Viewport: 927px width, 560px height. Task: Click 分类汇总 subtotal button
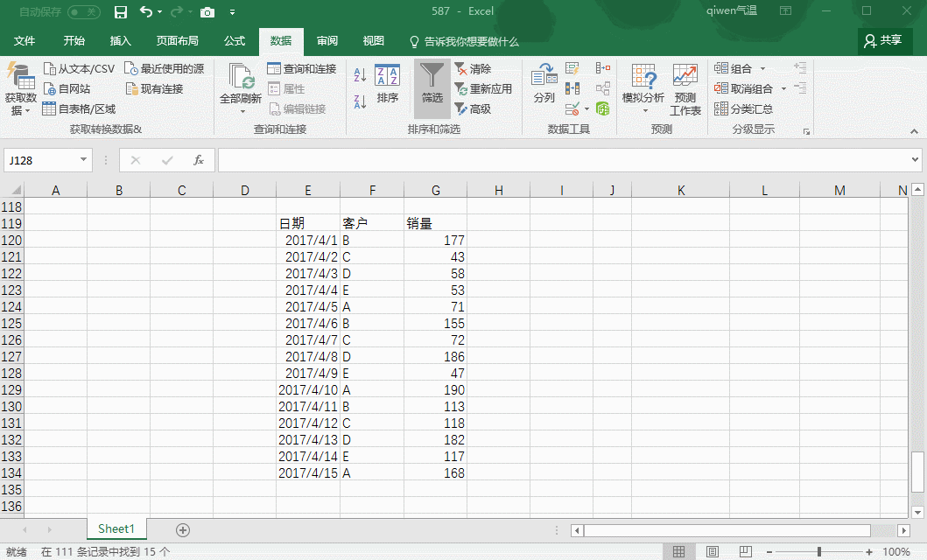[744, 108]
